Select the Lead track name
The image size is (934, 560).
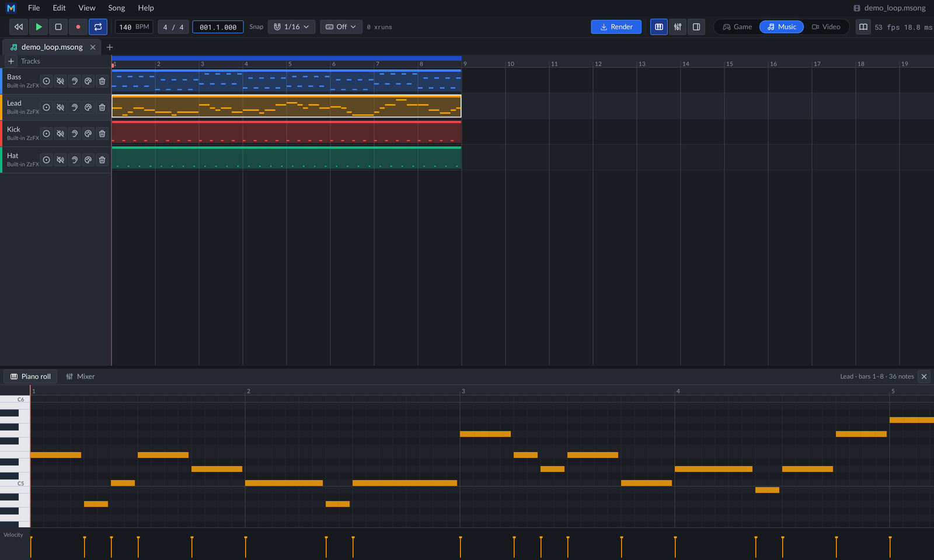click(x=14, y=103)
